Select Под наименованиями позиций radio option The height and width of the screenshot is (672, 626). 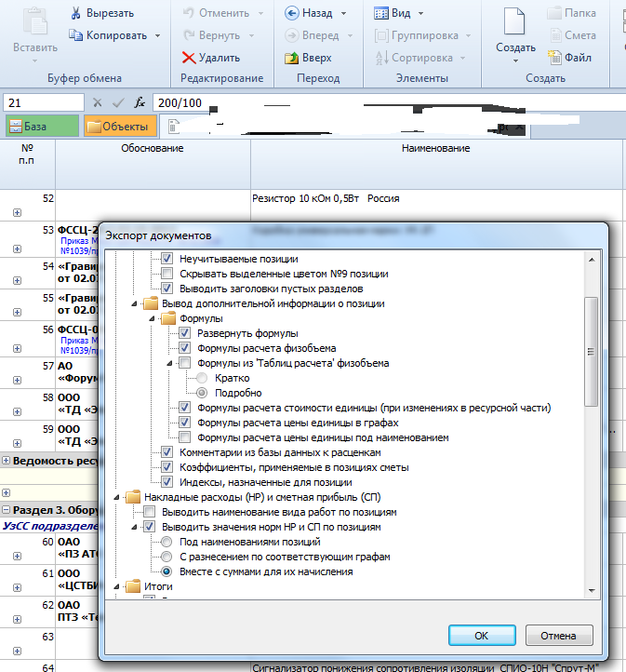click(x=166, y=542)
